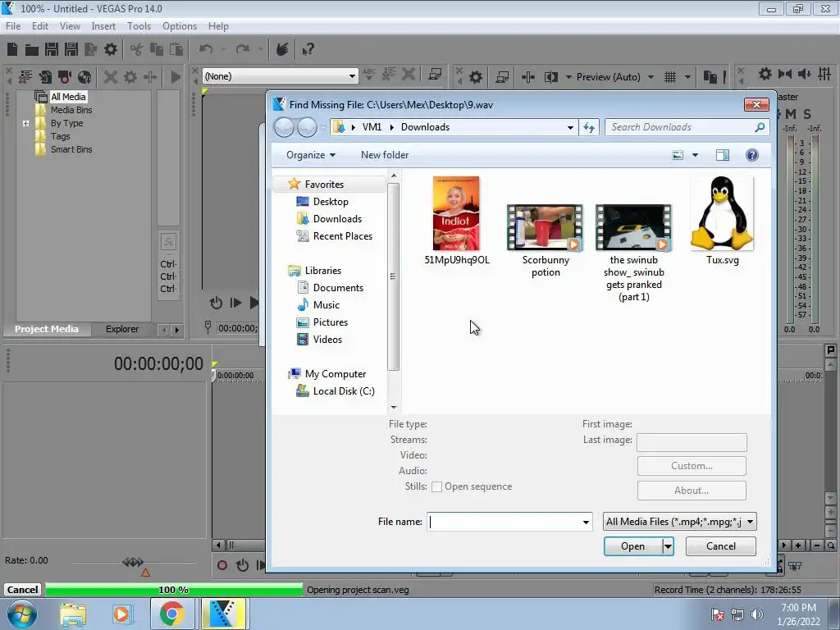The height and width of the screenshot is (630, 840).
Task: Click the Split Screen View icon in preview
Action: tap(551, 77)
